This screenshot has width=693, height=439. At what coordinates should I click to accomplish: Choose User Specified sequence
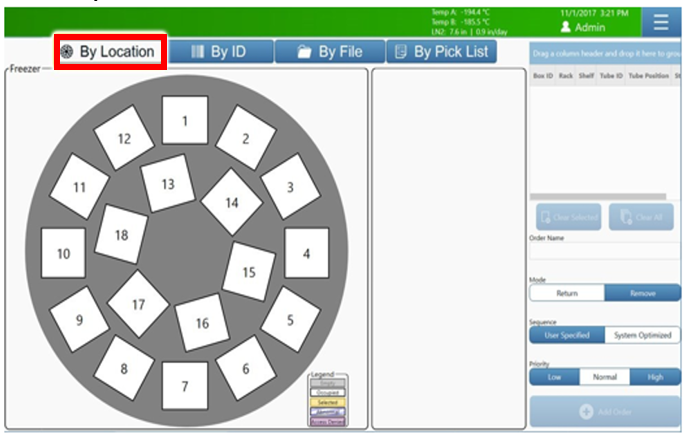[x=567, y=336]
